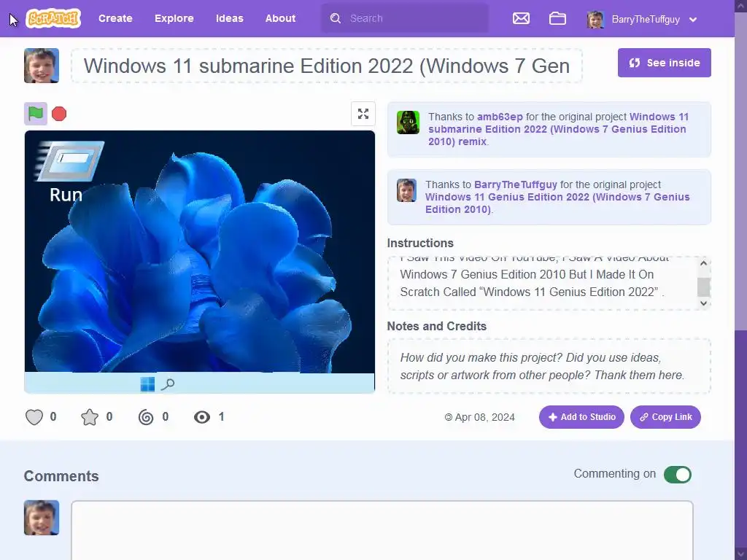Screen dimensions: 747x560
Task: Click the search magnifier icon
Action: (x=336, y=18)
